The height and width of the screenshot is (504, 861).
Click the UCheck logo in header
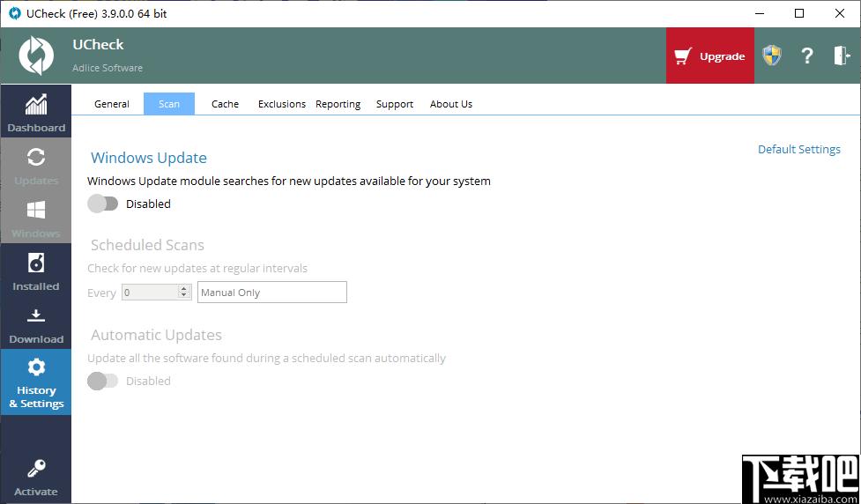tap(36, 56)
